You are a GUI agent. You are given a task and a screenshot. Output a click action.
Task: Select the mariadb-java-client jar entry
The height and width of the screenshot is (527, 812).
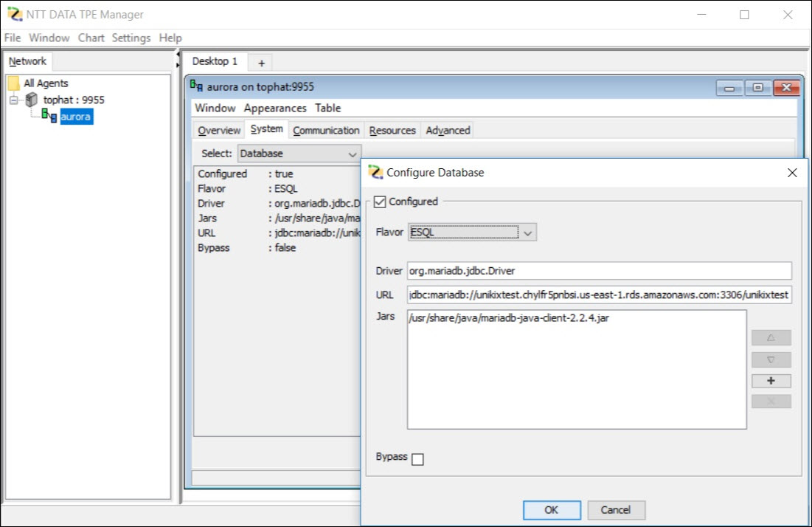[x=509, y=317]
